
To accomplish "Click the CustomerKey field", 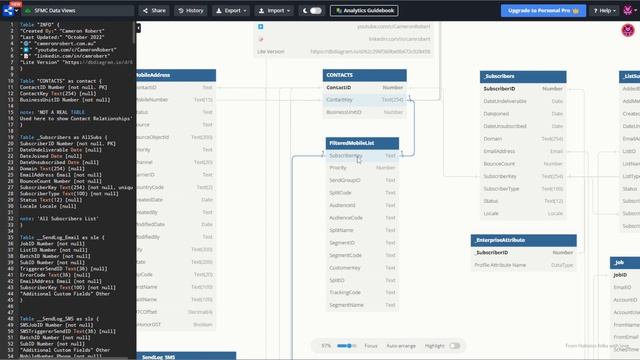I will pos(362,268).
